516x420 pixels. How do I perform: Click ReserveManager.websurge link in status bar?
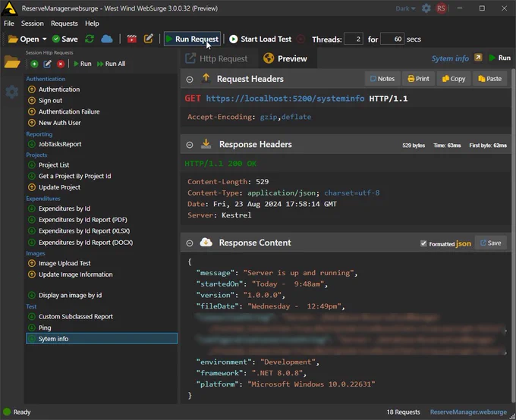(468, 412)
